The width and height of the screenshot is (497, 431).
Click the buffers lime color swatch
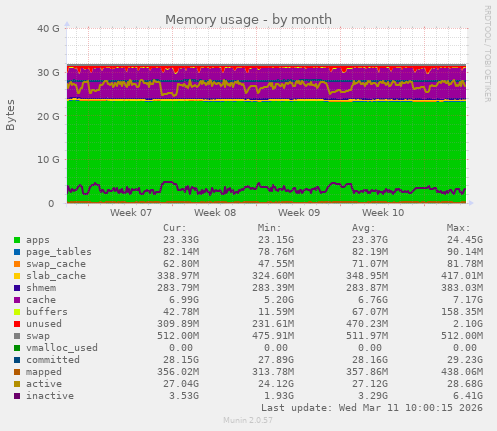(17, 312)
